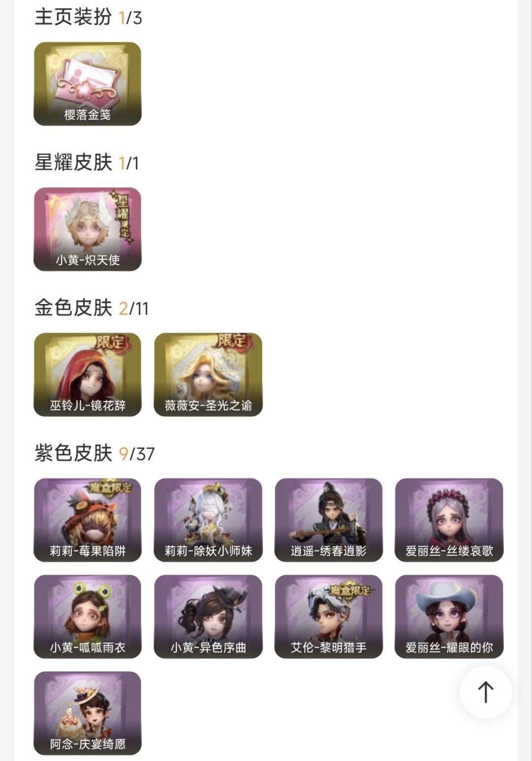Select the 莉莉-除妖小师妹 skin
The height and width of the screenshot is (761, 532).
coord(208,520)
